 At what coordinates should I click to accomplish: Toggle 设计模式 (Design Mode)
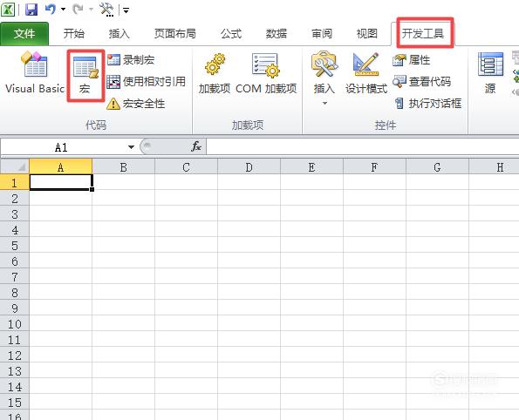[x=366, y=74]
